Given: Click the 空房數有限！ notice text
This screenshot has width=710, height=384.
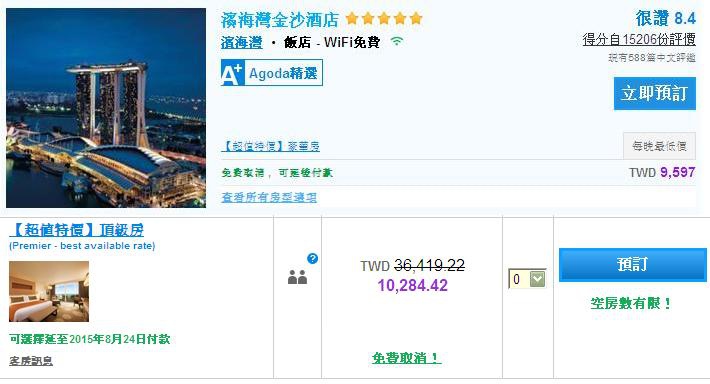Looking at the screenshot, I should 631,303.
